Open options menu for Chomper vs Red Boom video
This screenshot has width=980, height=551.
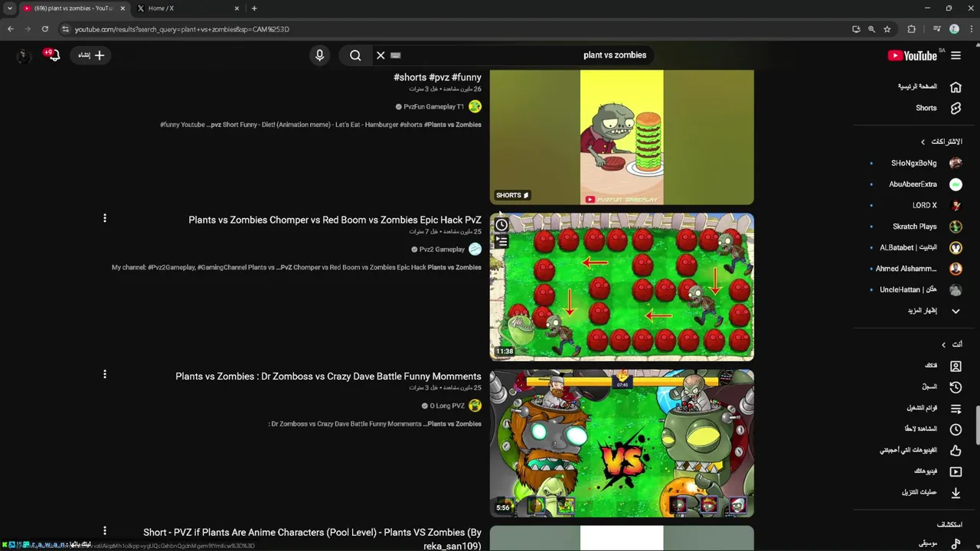click(105, 219)
